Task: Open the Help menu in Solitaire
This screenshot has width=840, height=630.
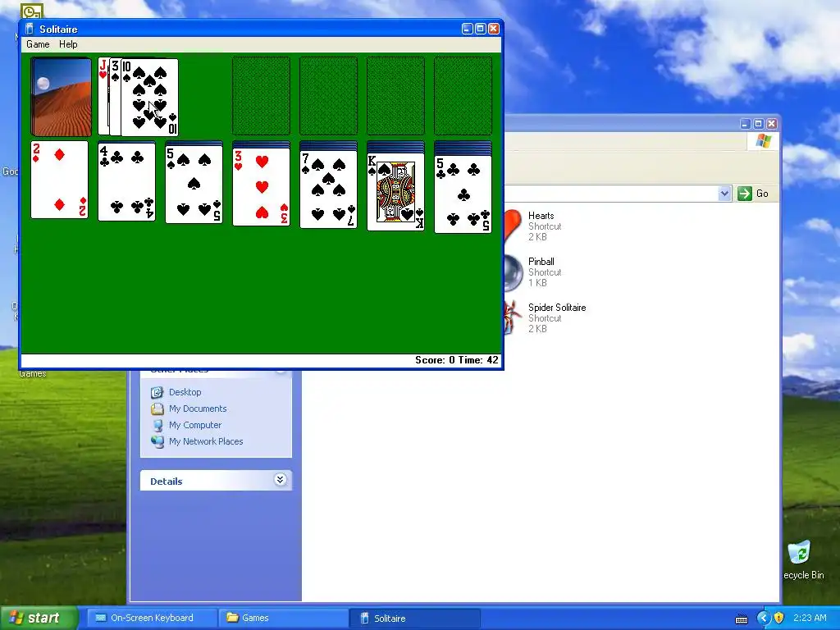Action: (68, 44)
